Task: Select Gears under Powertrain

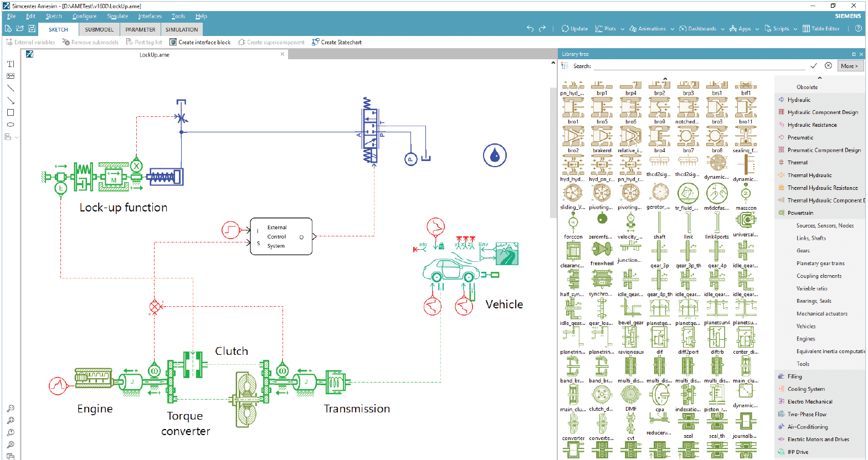Action: pyautogui.click(x=803, y=251)
